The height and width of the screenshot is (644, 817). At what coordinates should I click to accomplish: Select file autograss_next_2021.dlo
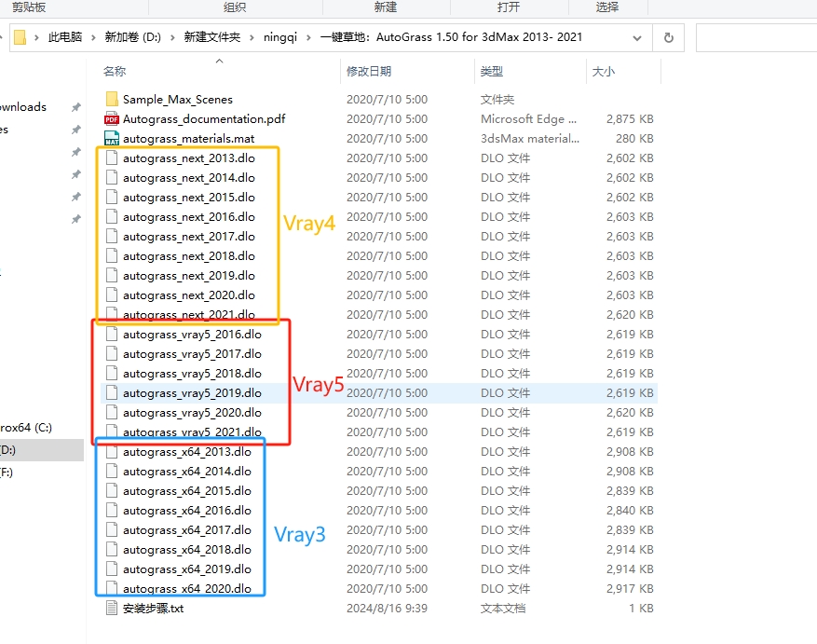tap(188, 314)
